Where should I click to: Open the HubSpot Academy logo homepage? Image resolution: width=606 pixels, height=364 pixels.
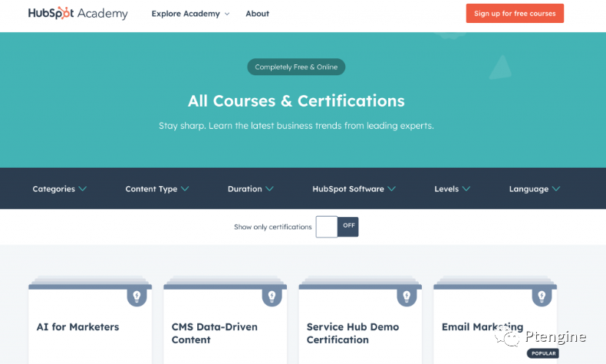coord(77,13)
